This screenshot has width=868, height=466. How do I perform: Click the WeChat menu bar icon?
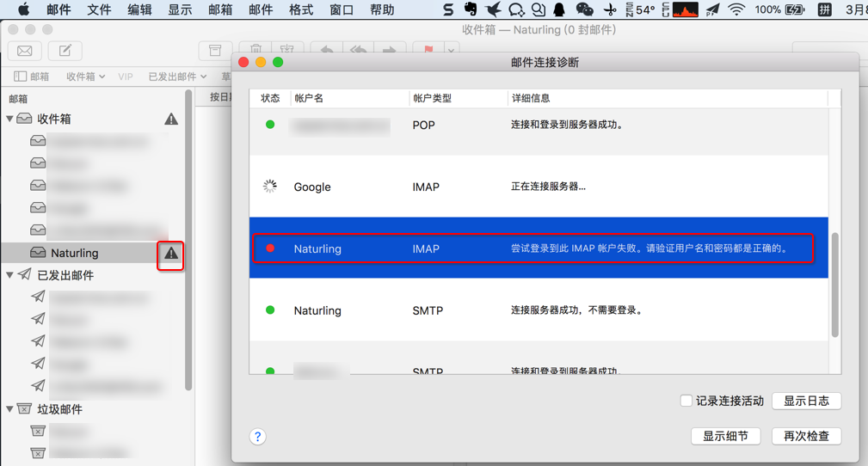tap(585, 9)
